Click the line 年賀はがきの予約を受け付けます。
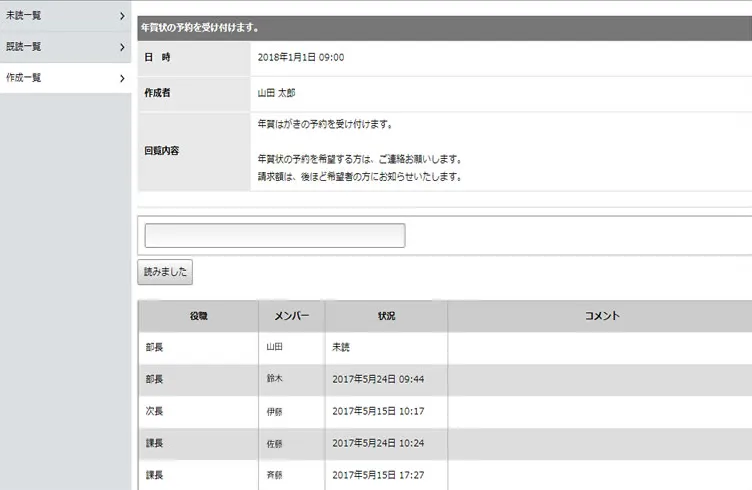Image resolution: width=752 pixels, height=490 pixels. (x=326, y=124)
